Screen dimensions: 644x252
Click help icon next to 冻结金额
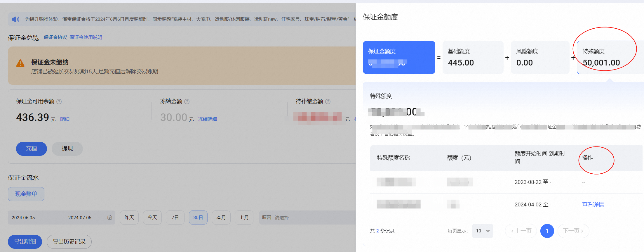[187, 101]
